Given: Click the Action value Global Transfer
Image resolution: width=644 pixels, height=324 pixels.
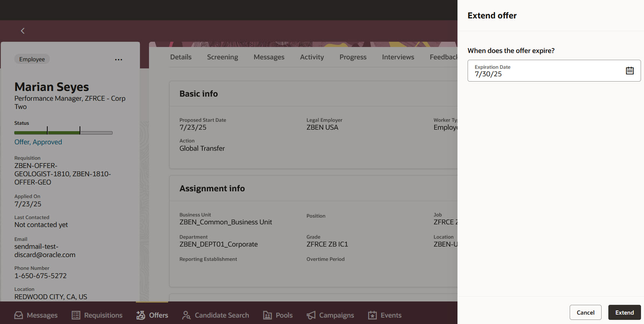Looking at the screenshot, I should 202,148.
